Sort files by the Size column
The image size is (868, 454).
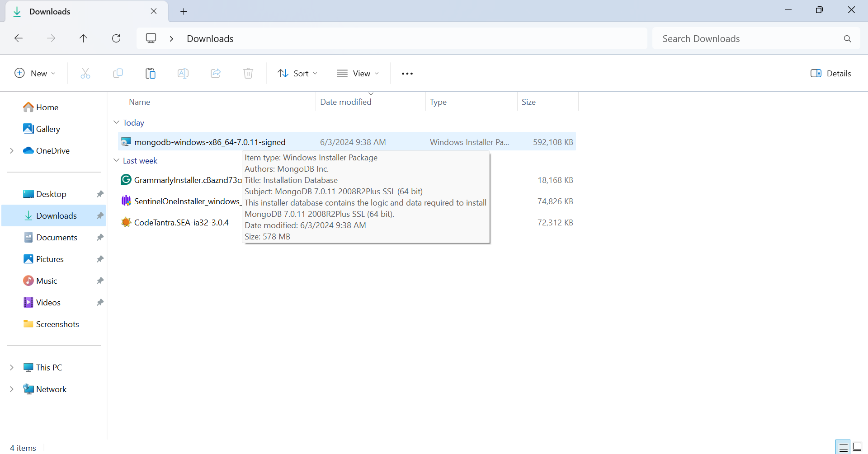tap(529, 102)
